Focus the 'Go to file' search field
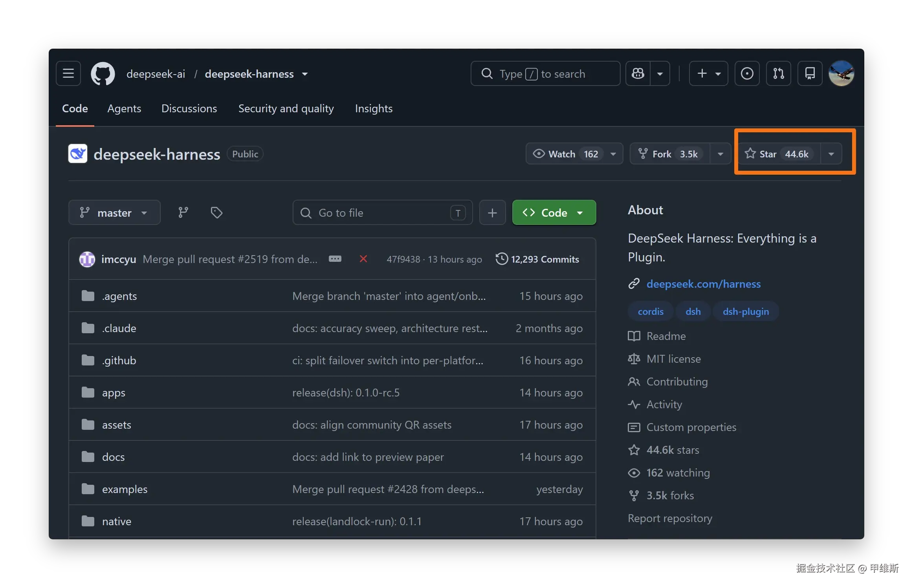The width and height of the screenshot is (913, 588). [383, 212]
